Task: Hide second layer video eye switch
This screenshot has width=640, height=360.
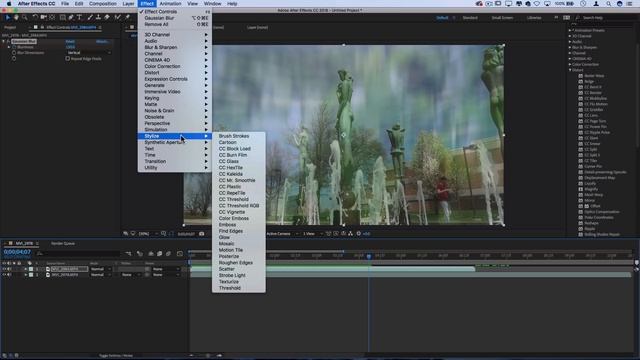Action: click(x=4, y=275)
